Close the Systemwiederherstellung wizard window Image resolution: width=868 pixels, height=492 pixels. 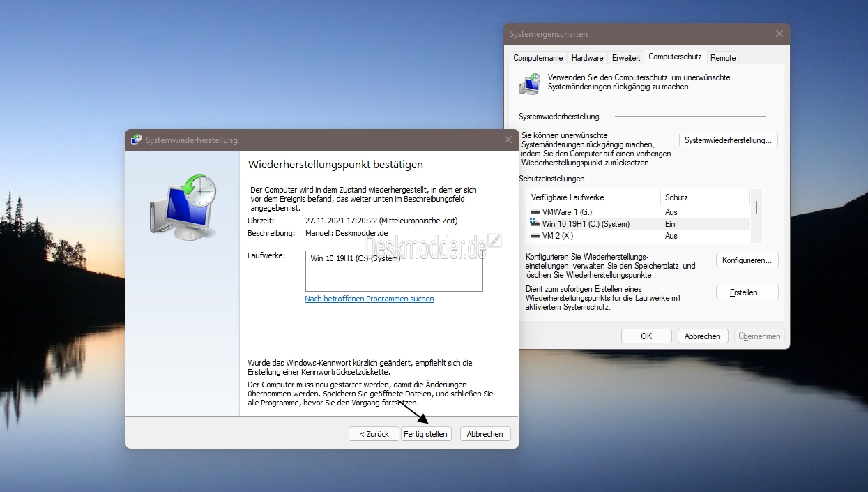pos(508,140)
